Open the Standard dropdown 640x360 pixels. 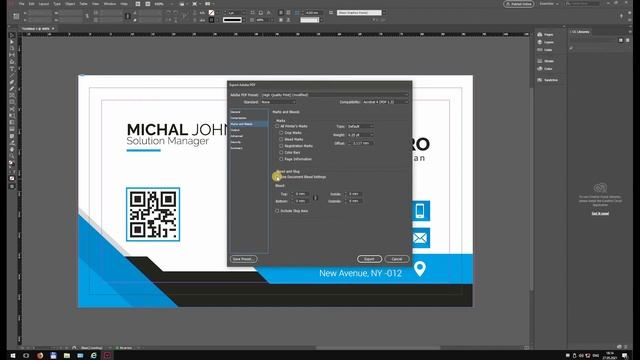tap(278, 102)
